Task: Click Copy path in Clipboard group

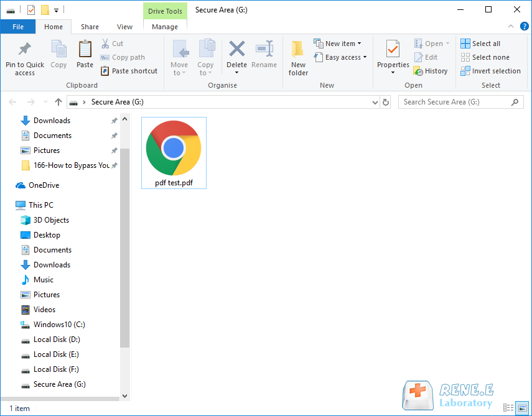Action: pyautogui.click(x=123, y=57)
